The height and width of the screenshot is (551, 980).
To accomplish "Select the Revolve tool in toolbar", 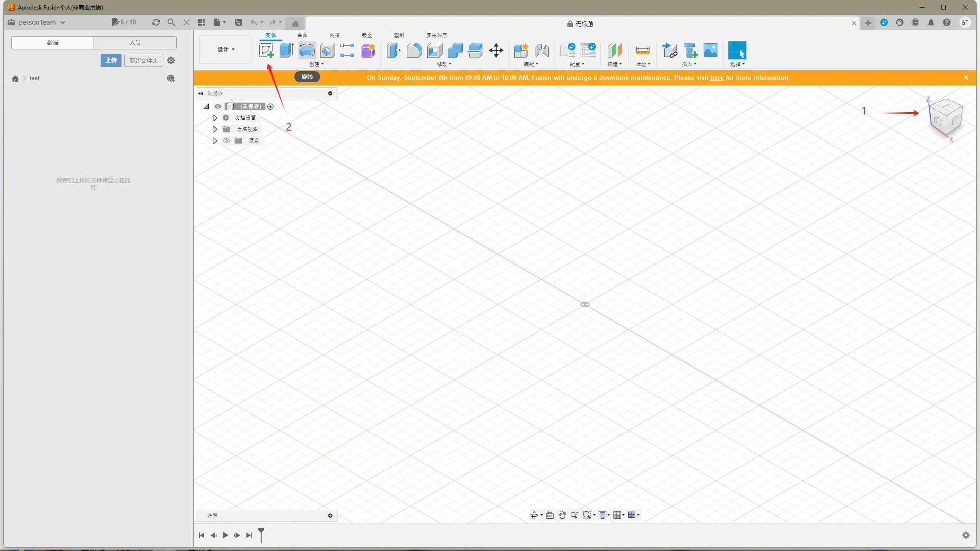I will pos(307,50).
